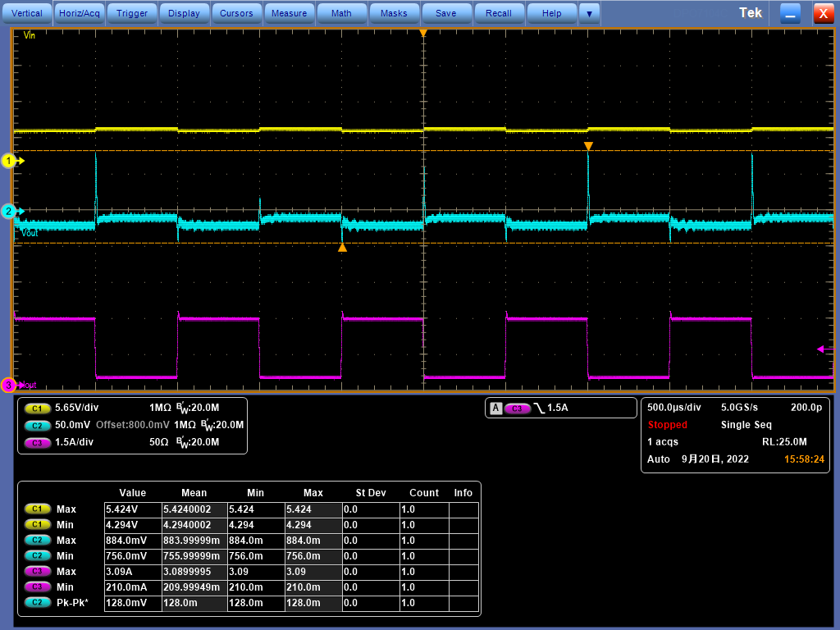Open the Cursors menu

point(237,13)
